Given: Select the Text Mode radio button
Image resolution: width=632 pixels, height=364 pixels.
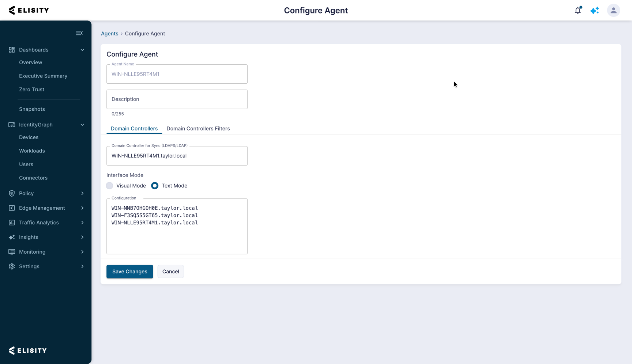Looking at the screenshot, I should 155,186.
